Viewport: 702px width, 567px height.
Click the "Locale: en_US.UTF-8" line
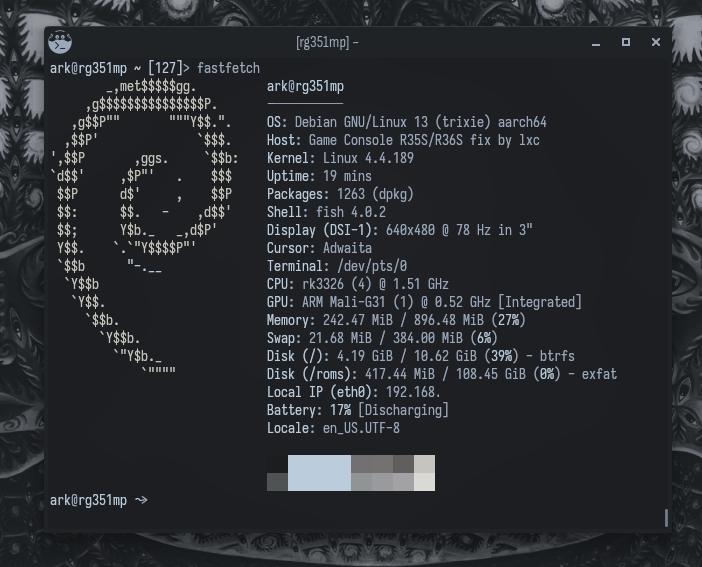pyautogui.click(x=333, y=428)
